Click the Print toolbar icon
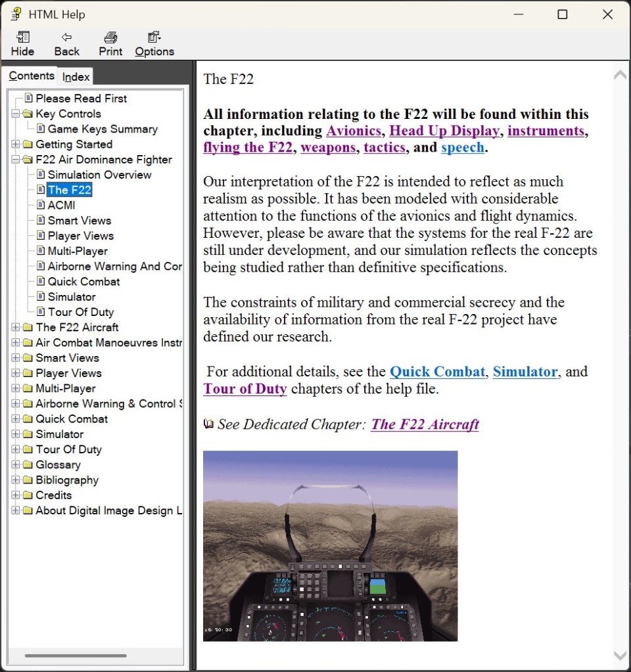The image size is (631, 672). click(x=110, y=37)
